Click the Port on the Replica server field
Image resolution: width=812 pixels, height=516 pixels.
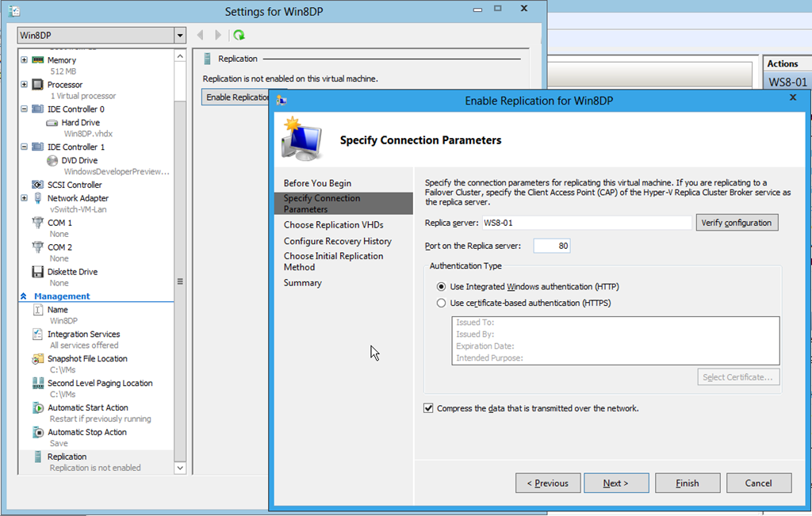552,246
